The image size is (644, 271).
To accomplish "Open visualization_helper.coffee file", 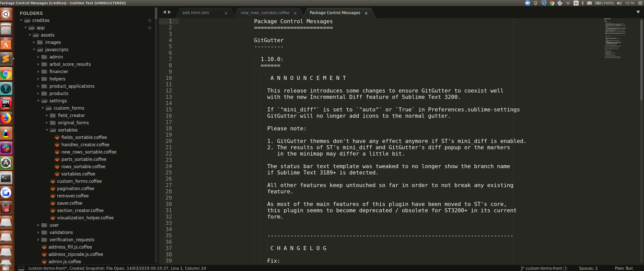I will click(x=85, y=218).
